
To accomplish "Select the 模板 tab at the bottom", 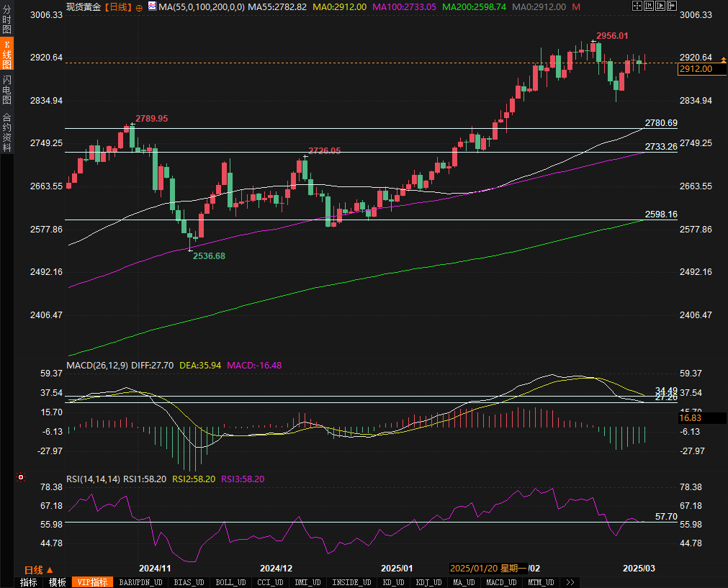I will pyautogui.click(x=58, y=582).
